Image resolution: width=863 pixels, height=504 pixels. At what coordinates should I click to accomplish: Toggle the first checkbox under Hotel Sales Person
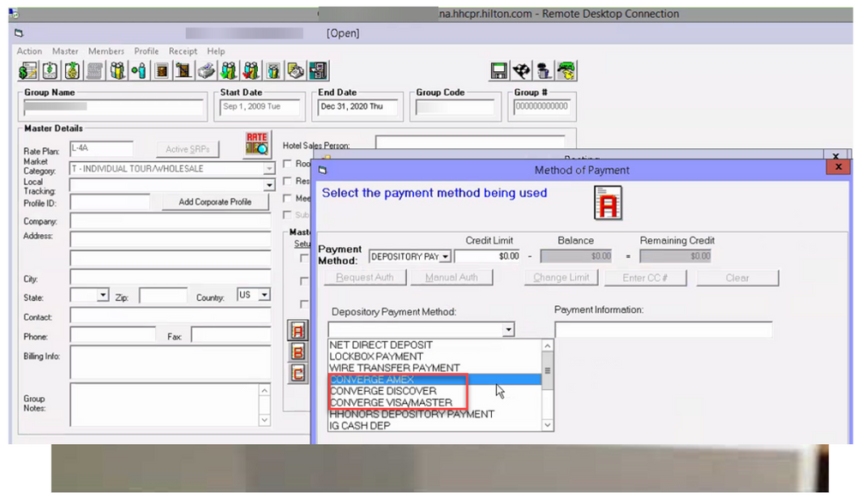coord(288,164)
